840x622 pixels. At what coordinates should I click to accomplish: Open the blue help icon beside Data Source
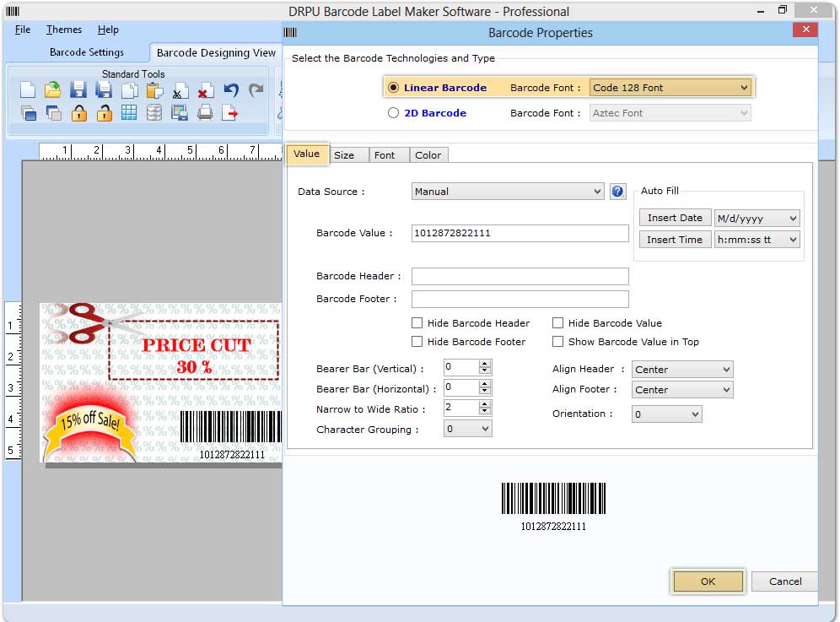tap(617, 192)
